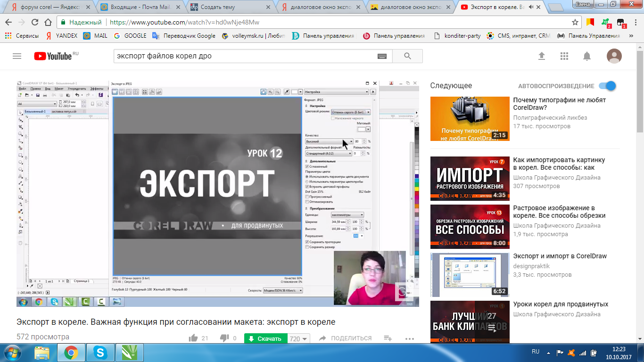
Task: Click the green Скачать download button
Action: (x=265, y=338)
